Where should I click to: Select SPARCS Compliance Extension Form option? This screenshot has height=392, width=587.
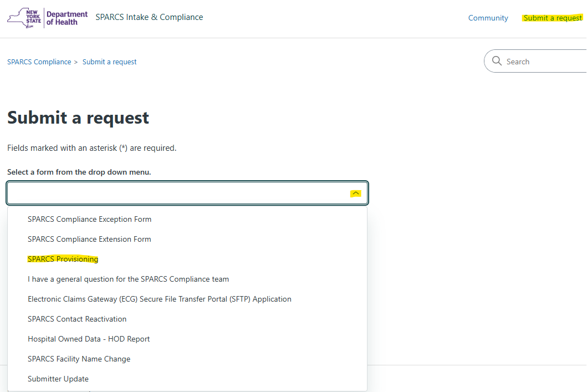point(187,239)
